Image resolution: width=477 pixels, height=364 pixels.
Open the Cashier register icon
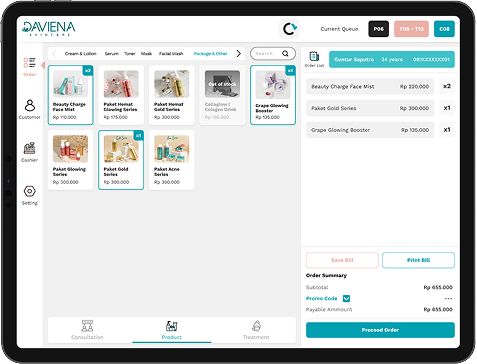[x=29, y=148]
